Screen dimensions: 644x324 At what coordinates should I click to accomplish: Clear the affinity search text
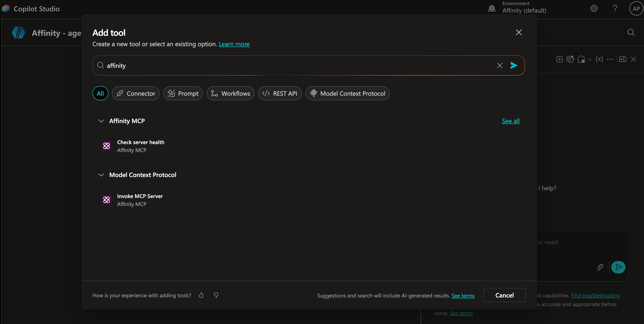point(500,65)
